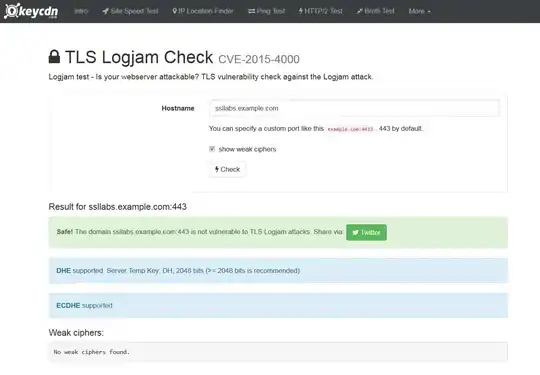Go to HTTP/2 Test page
This screenshot has width=540, height=375.
click(320, 11)
